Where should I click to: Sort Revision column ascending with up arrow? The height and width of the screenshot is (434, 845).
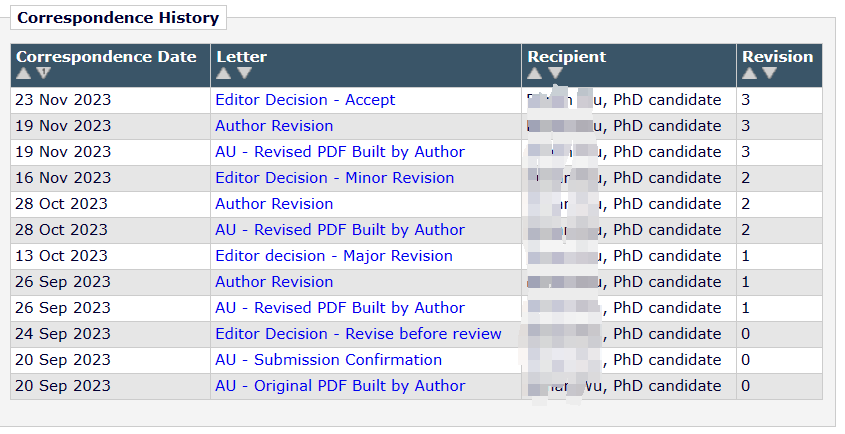click(750, 74)
